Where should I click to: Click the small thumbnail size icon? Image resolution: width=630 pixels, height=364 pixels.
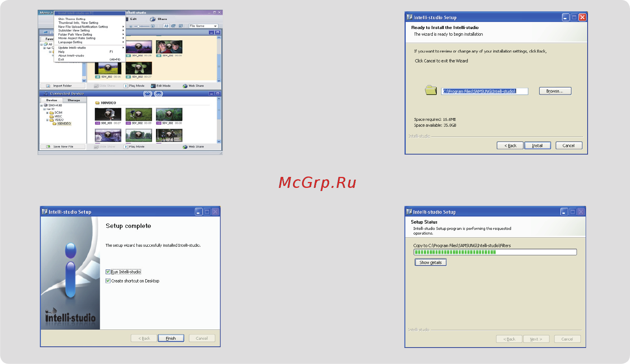point(131,26)
